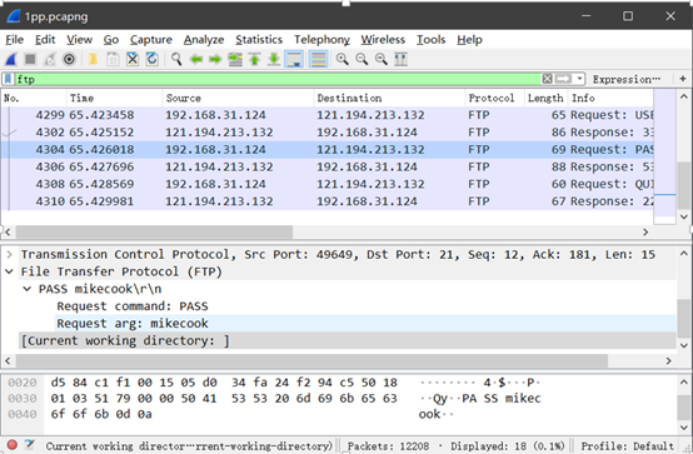Image resolution: width=693 pixels, height=454 pixels.
Task: Jump to last packet icon
Action: pos(274,59)
